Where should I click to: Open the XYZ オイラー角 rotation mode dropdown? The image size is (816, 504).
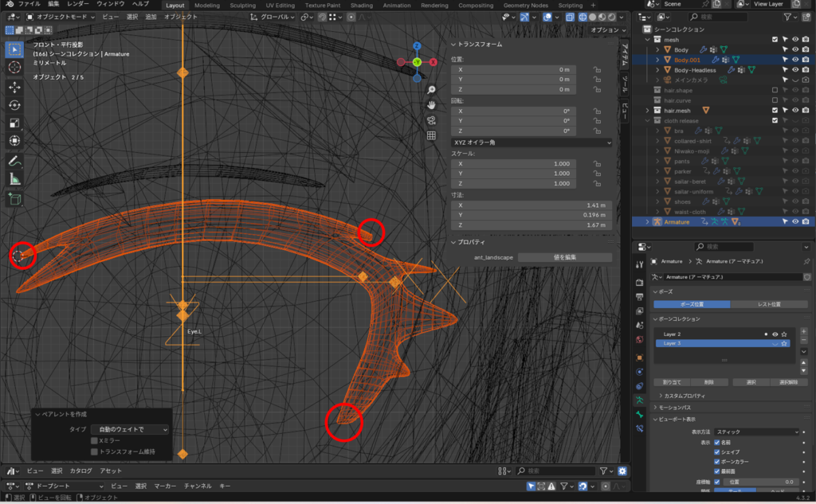pos(531,142)
